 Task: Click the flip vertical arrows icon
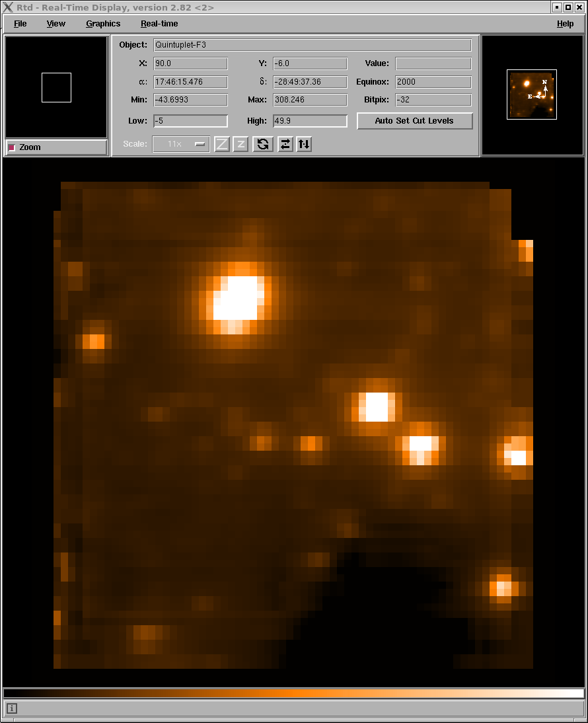tap(304, 144)
